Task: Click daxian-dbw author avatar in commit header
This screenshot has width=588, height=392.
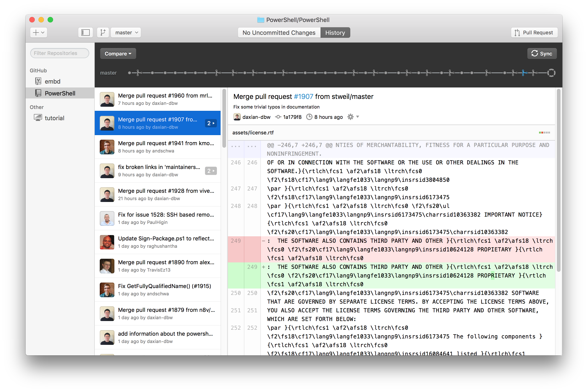Action: pos(237,117)
